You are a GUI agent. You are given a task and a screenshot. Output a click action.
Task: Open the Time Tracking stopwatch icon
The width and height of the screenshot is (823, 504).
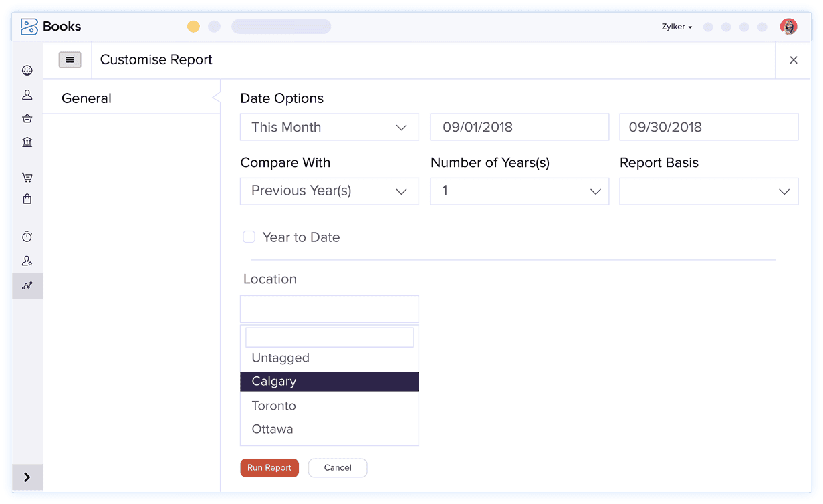pos(27,237)
